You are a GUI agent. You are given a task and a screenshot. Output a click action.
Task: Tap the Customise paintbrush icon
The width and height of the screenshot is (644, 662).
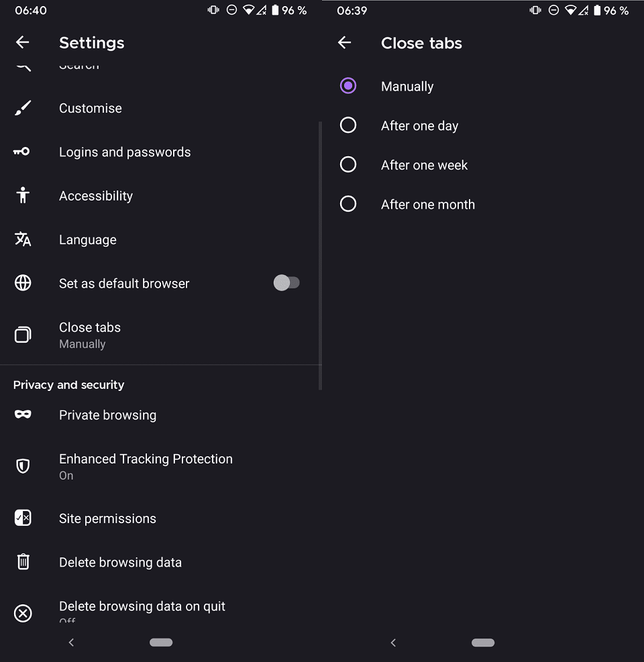(23, 108)
